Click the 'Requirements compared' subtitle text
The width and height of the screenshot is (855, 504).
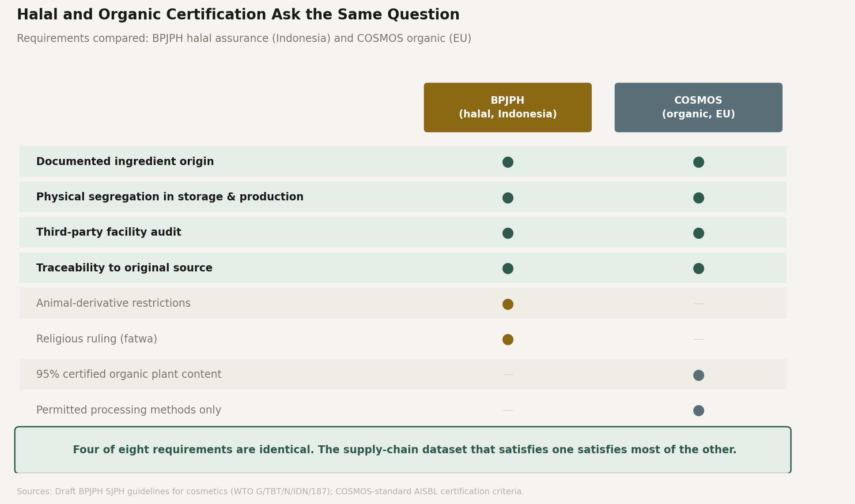click(x=244, y=38)
